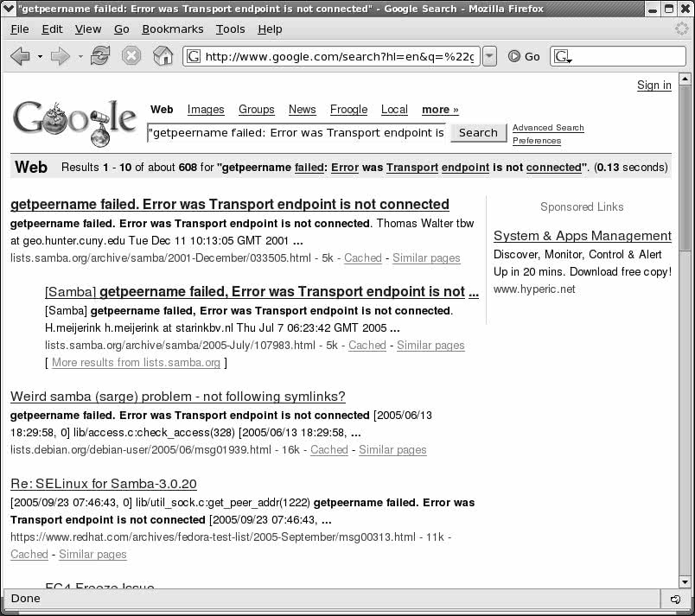Open the Go menu
Viewport: 695px width, 616px height.
click(121, 29)
